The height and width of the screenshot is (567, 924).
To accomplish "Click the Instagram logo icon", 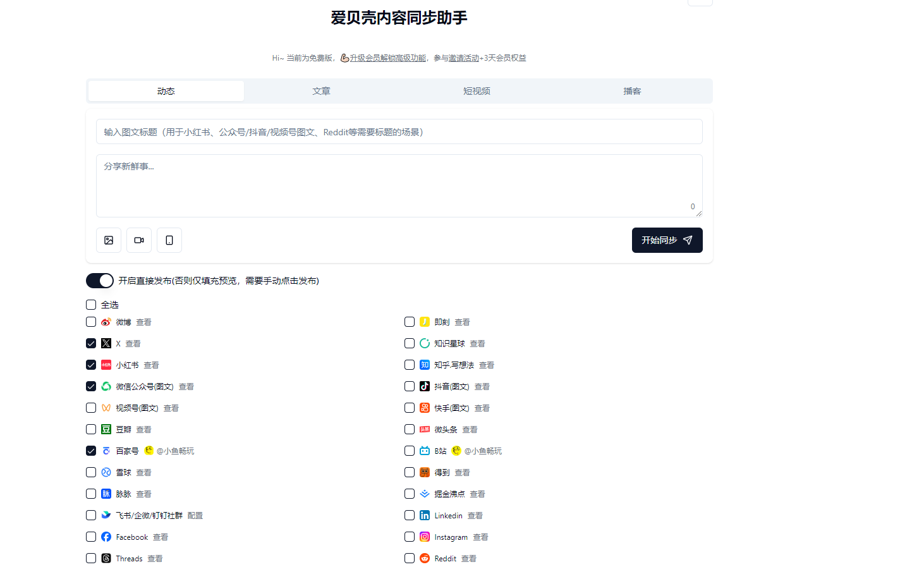I will click(425, 537).
